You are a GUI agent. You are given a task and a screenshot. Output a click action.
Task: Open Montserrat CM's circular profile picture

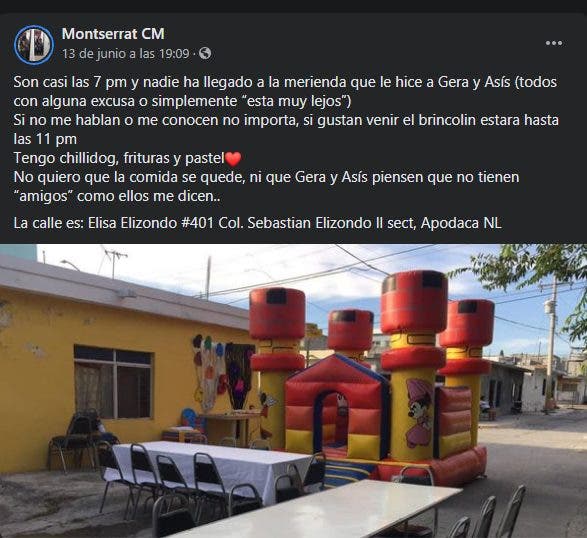(34, 45)
